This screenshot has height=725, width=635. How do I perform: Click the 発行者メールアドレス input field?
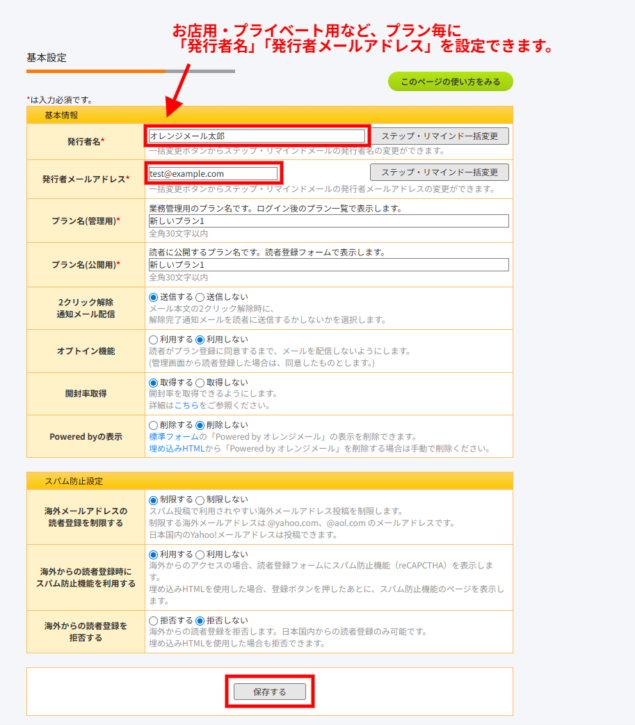pyautogui.click(x=213, y=173)
